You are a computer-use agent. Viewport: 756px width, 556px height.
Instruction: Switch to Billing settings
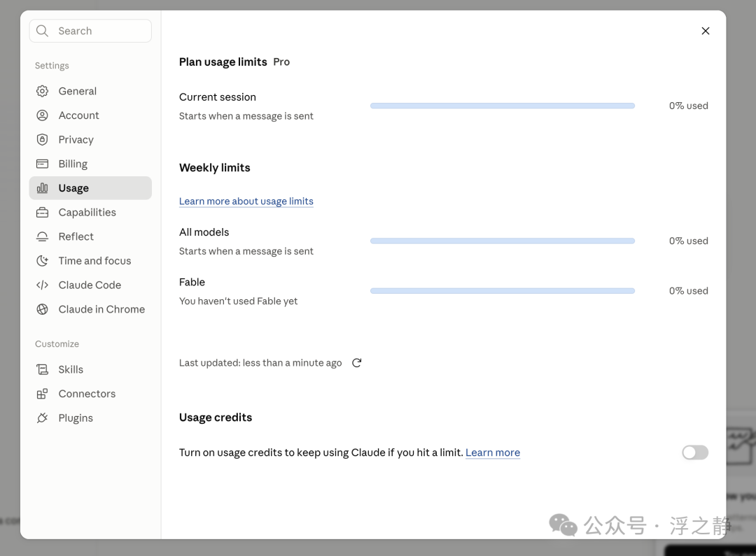click(x=90, y=164)
